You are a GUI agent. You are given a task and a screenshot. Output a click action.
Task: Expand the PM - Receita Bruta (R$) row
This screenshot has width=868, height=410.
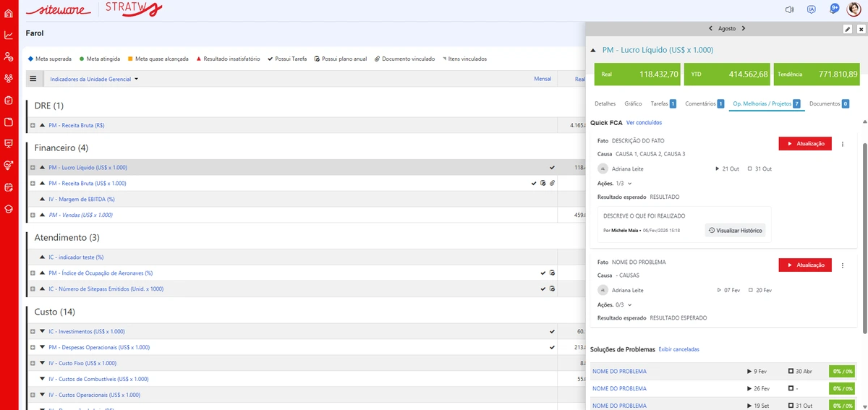click(x=33, y=126)
